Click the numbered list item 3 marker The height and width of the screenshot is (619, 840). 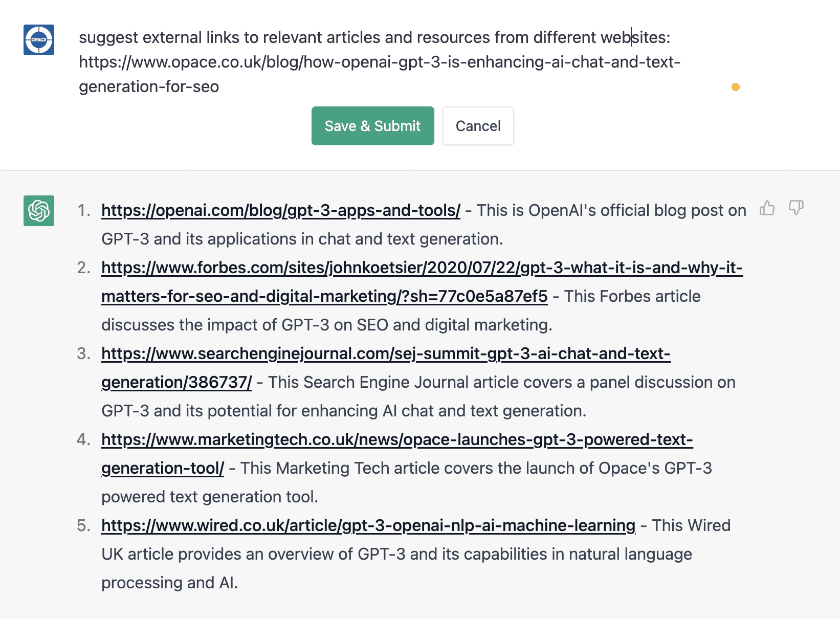coord(83,353)
